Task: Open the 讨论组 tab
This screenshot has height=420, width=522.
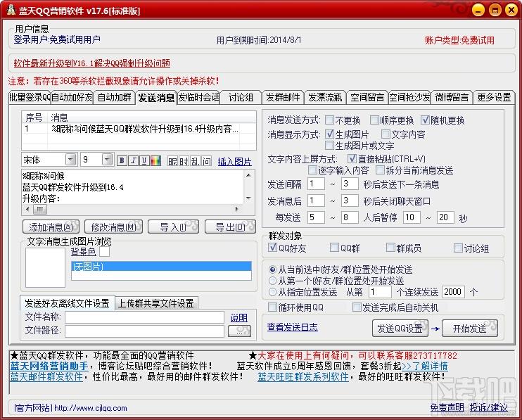Action: [x=241, y=97]
